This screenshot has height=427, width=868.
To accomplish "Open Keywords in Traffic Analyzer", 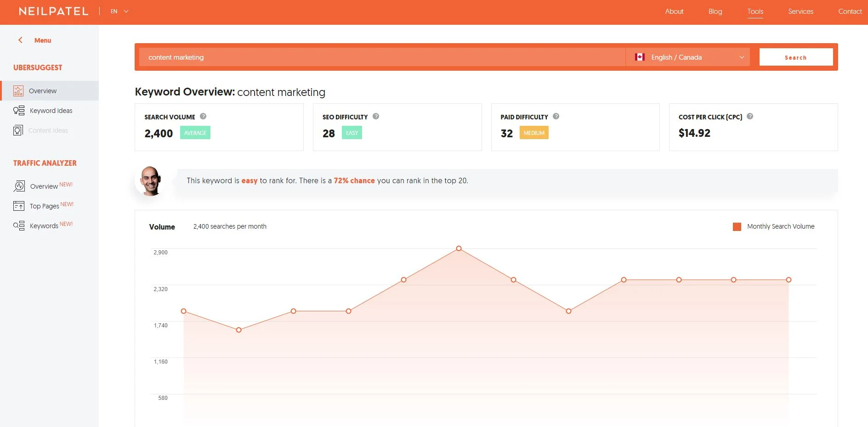I will point(44,226).
